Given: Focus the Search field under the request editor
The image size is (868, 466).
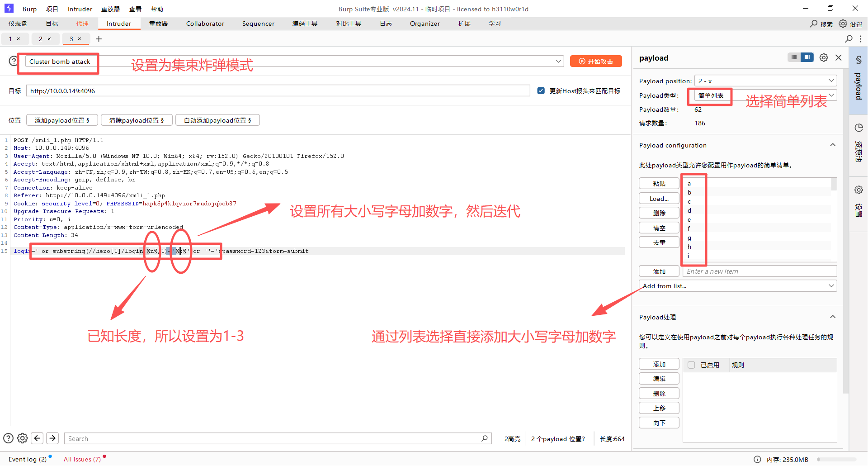Looking at the screenshot, I should click(x=278, y=438).
